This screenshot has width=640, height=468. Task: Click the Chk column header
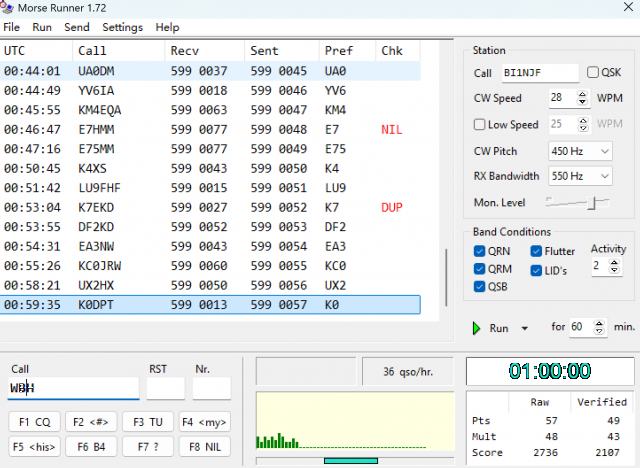point(398,51)
